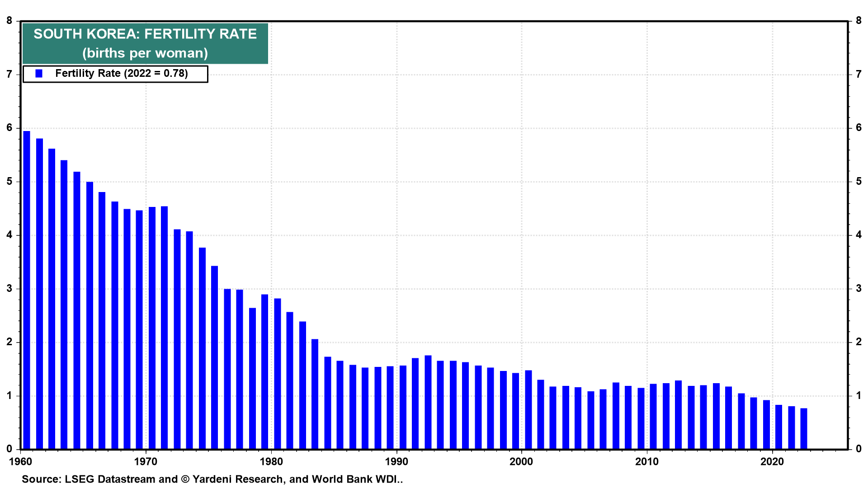Click the 1992 peak bar near value 1.76
The width and height of the screenshot is (868, 488).
coord(428,402)
